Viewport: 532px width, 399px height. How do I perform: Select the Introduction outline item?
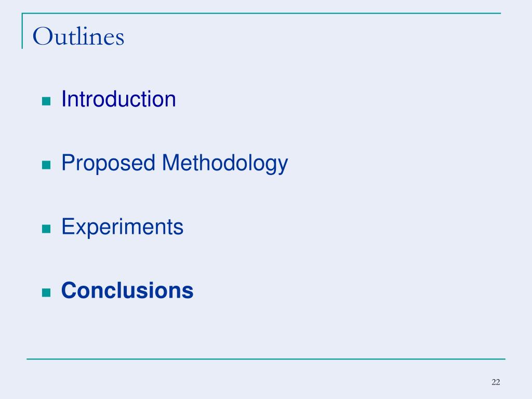point(118,99)
